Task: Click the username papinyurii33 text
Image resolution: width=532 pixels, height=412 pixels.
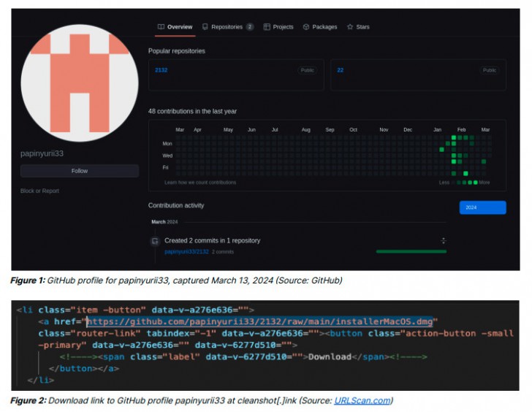Action: point(42,153)
